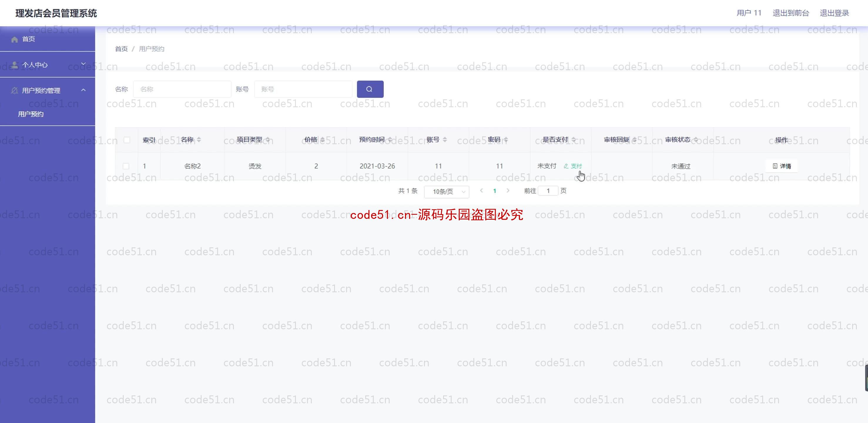Viewport: 868px width, 423px height.
Task: Enter text in the 名称 input field
Action: click(x=182, y=89)
